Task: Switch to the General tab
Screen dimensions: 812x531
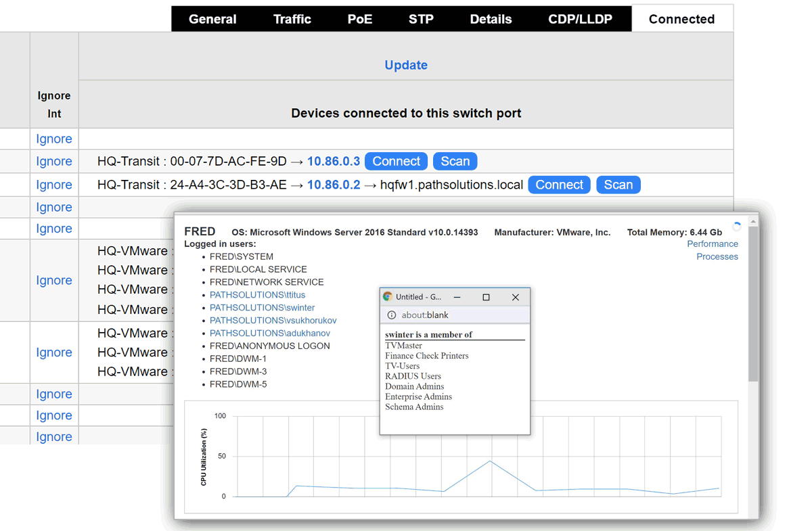Action: pyautogui.click(x=212, y=19)
